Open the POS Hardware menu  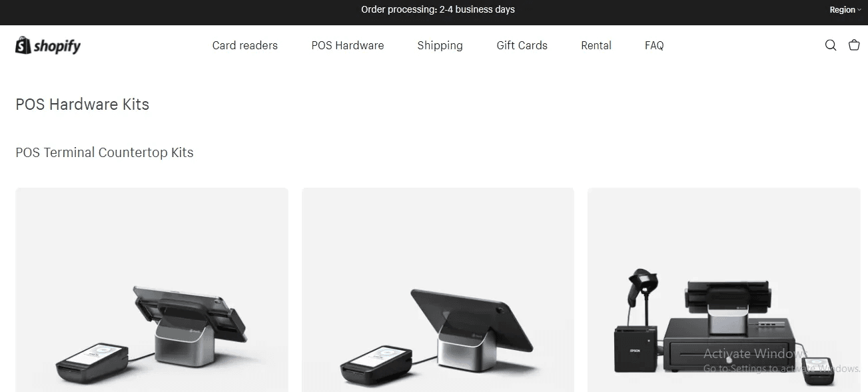click(x=348, y=45)
